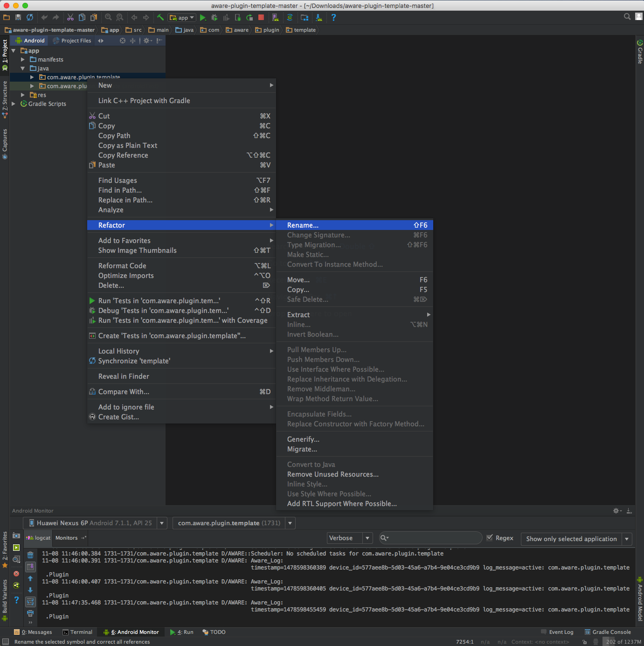Open the Build Variants side panel
Image resolution: width=644 pixels, height=646 pixels.
coord(5,600)
